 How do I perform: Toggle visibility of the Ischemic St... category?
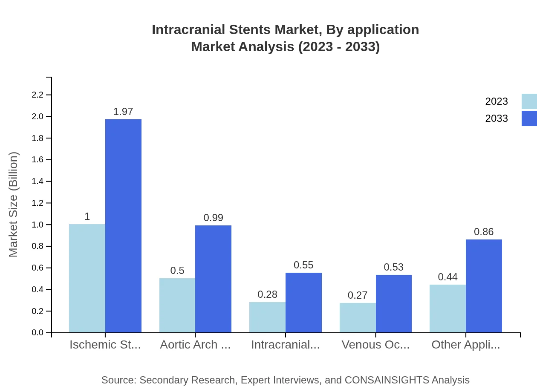tap(105, 345)
